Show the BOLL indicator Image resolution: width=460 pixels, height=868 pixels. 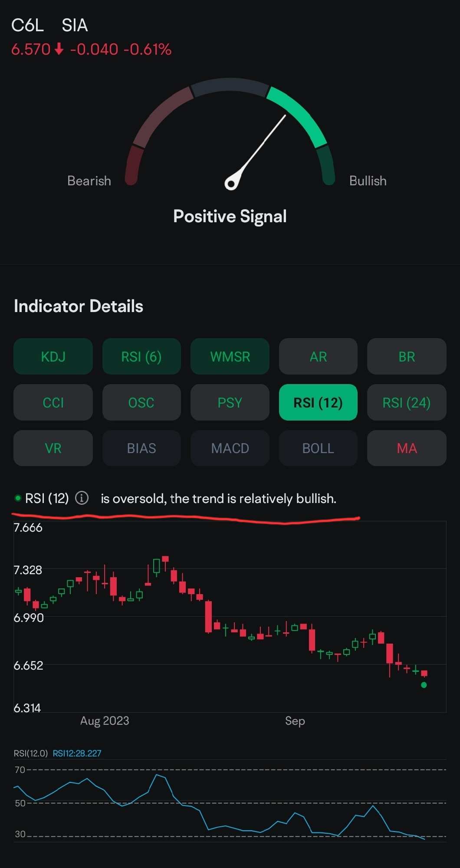pos(318,448)
